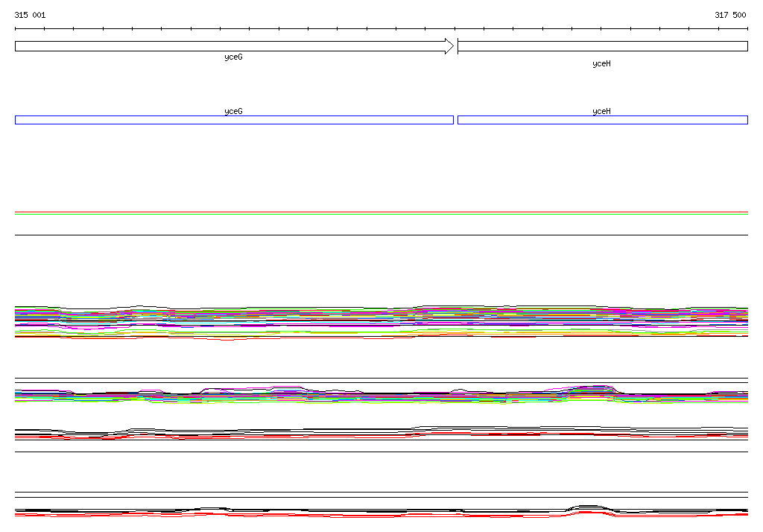Click the yceH label above the blue box
This screenshot has width=763, height=532.
601,111
